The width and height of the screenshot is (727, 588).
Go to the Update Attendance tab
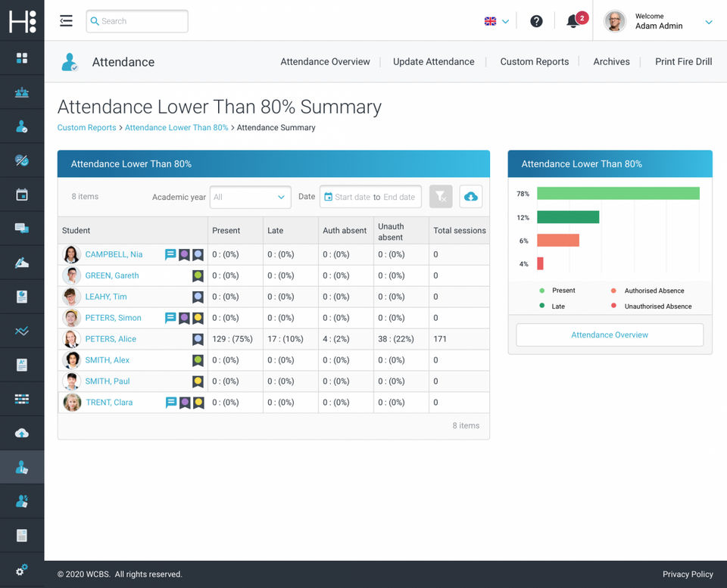[433, 61]
